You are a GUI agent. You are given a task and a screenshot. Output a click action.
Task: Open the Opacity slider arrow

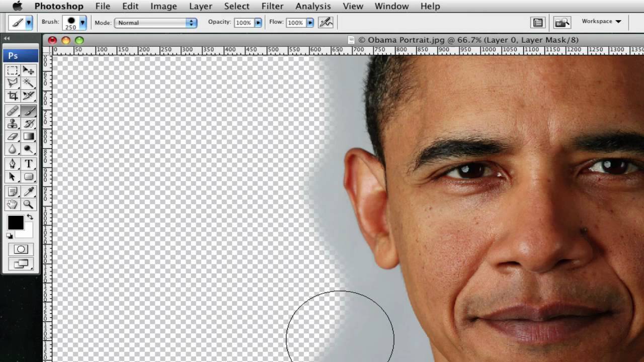pos(258,23)
